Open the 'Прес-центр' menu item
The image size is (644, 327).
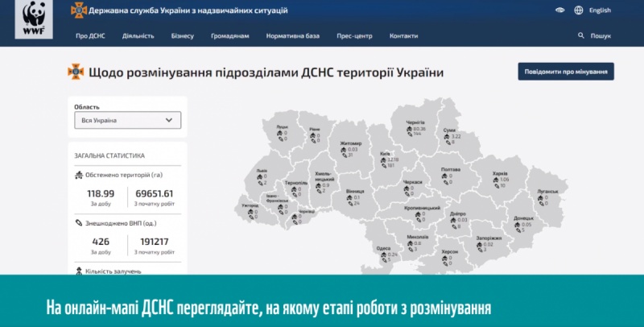click(x=354, y=36)
